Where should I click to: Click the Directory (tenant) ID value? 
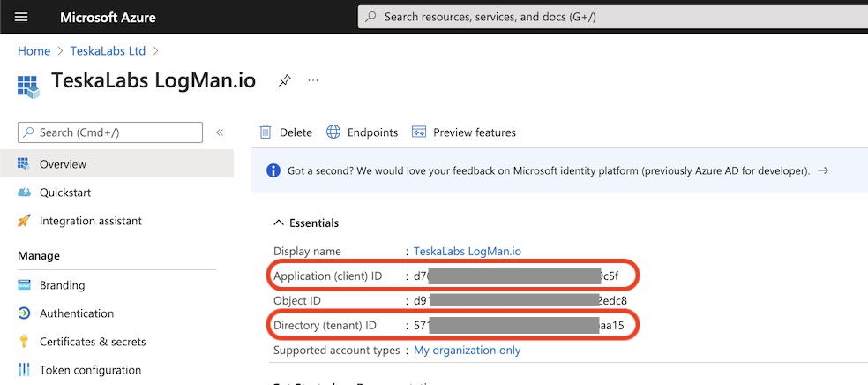click(x=519, y=325)
